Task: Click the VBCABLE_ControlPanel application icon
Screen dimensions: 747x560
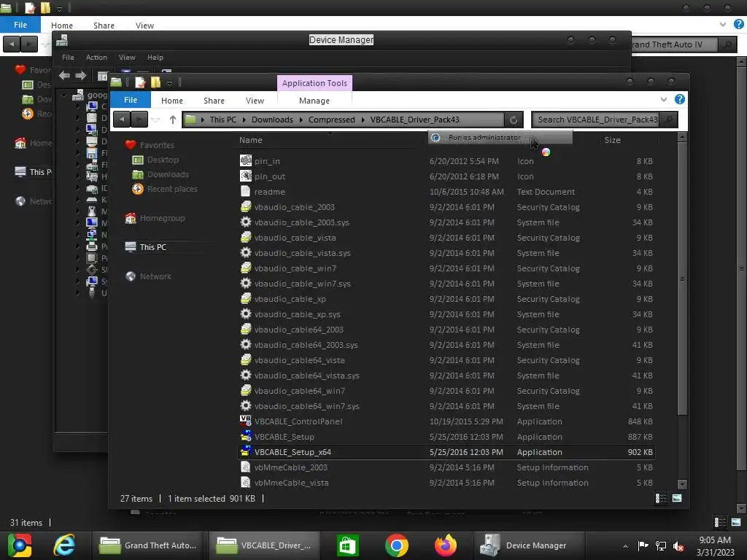Action: (245, 421)
